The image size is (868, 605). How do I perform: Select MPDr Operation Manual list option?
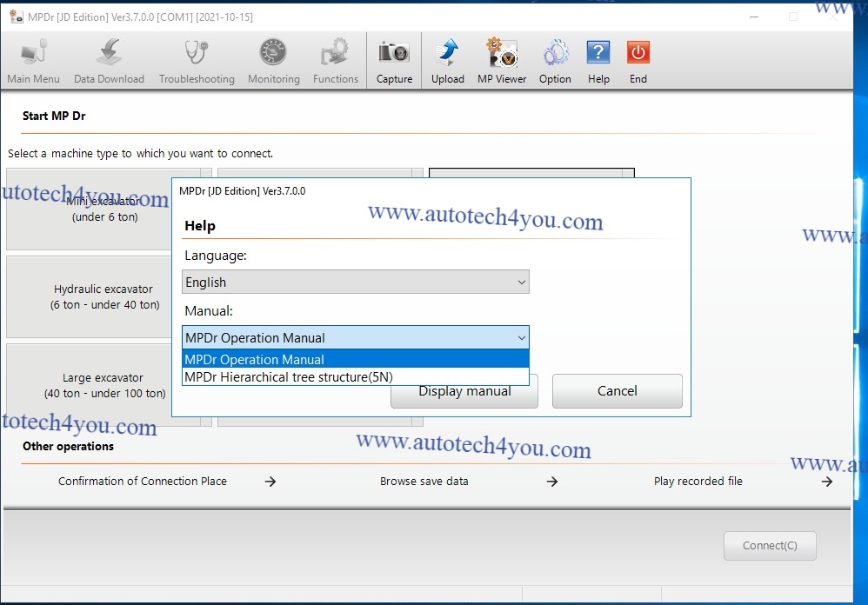coord(355,360)
